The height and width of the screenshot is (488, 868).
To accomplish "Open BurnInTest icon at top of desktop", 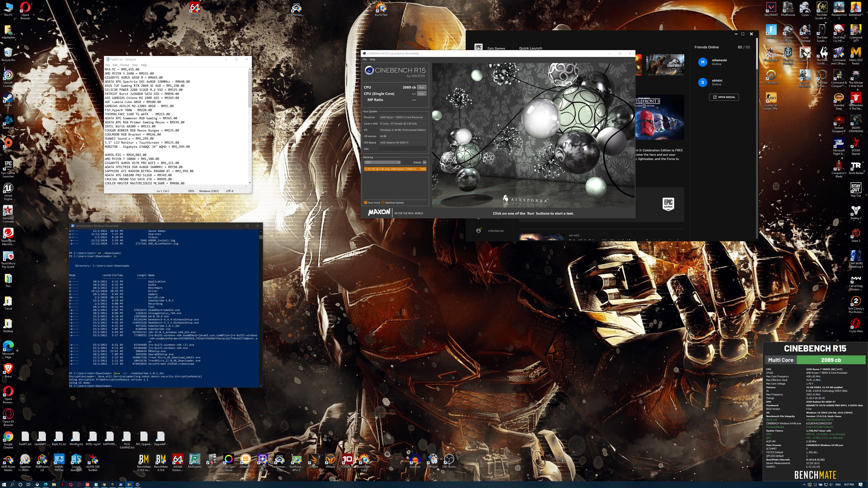I will point(381,9).
